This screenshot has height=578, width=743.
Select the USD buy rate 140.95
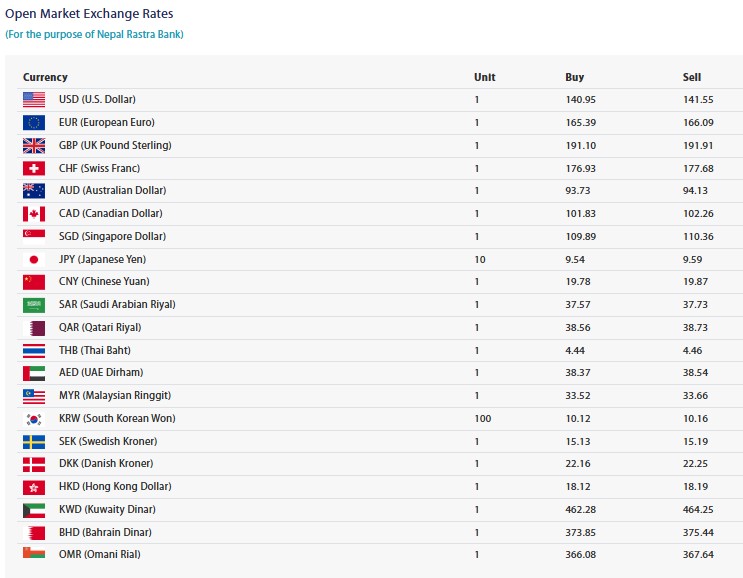point(580,100)
